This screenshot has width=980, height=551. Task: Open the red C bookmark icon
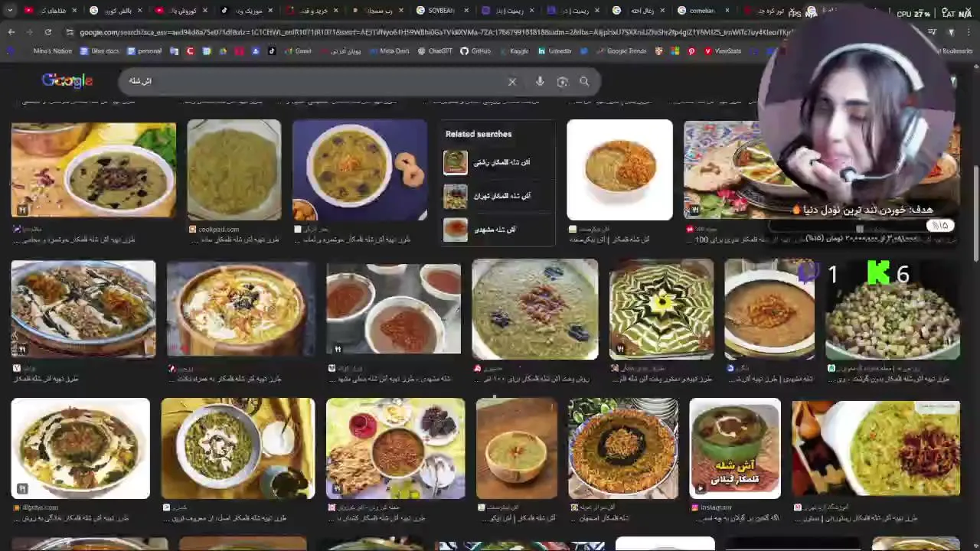(x=190, y=51)
